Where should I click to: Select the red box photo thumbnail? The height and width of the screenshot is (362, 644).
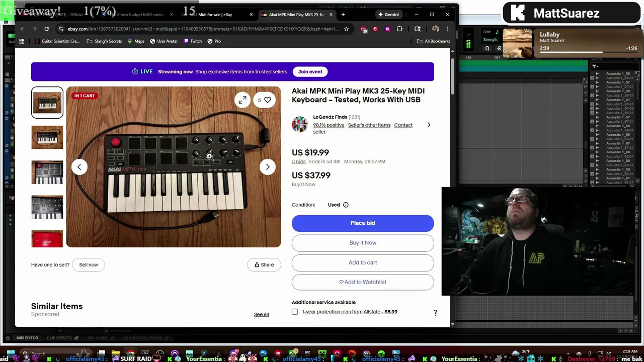47,239
